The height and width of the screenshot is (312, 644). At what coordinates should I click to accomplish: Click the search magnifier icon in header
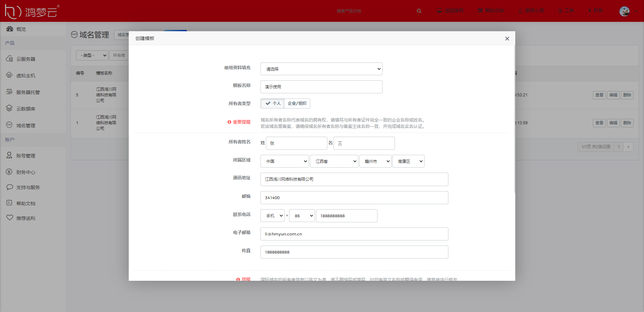[419, 11]
